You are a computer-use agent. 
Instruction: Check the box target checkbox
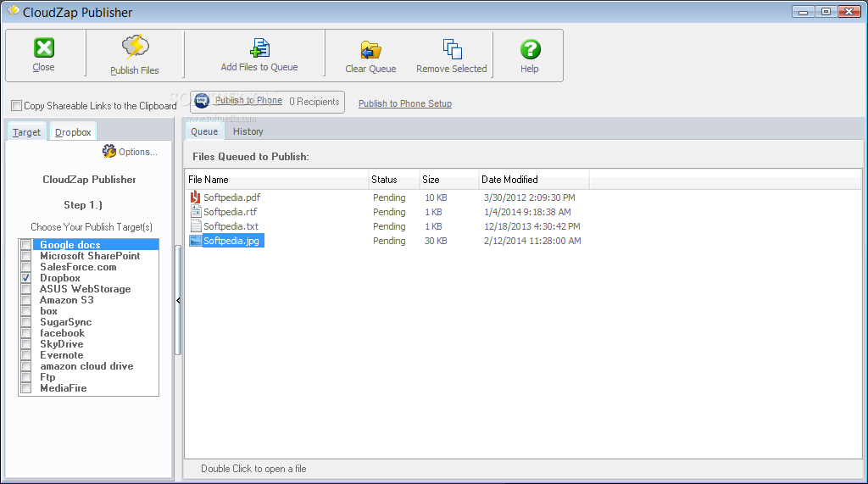coord(25,311)
